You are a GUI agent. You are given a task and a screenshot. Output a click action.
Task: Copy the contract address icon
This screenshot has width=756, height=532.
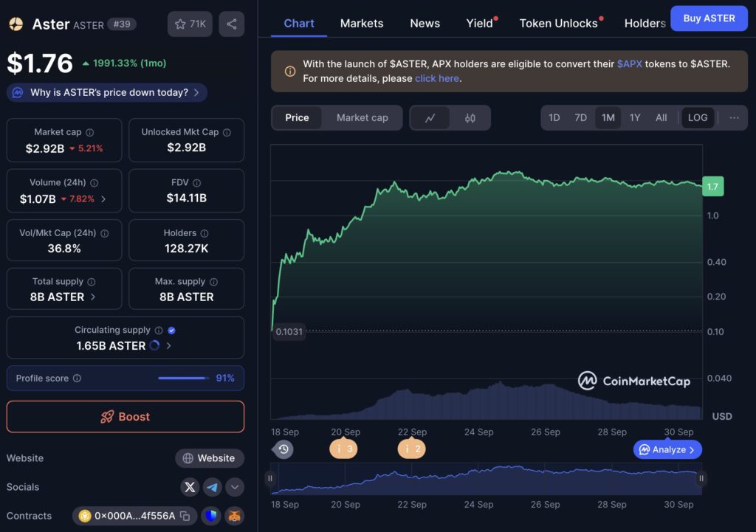(x=185, y=516)
